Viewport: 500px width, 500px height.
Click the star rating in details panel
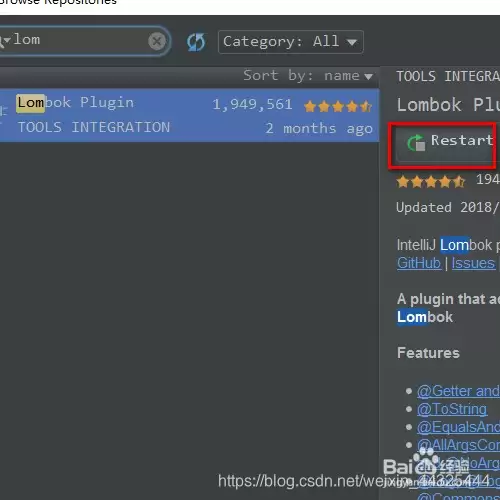[x=431, y=182]
